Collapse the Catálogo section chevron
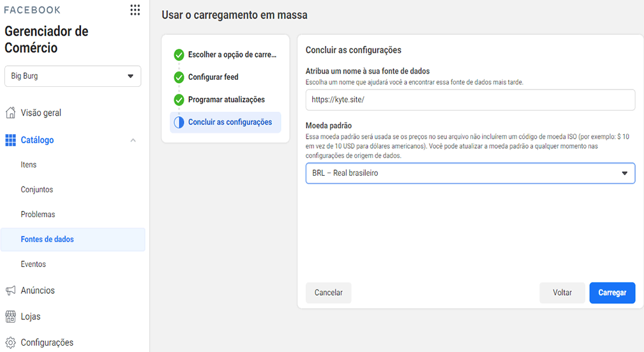Screen dimensions: 644x352 [x=133, y=140]
